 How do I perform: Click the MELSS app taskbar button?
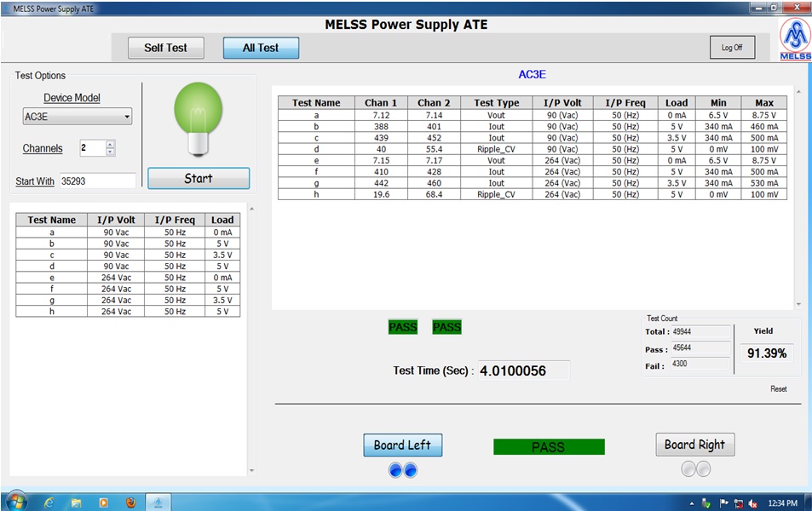158,502
